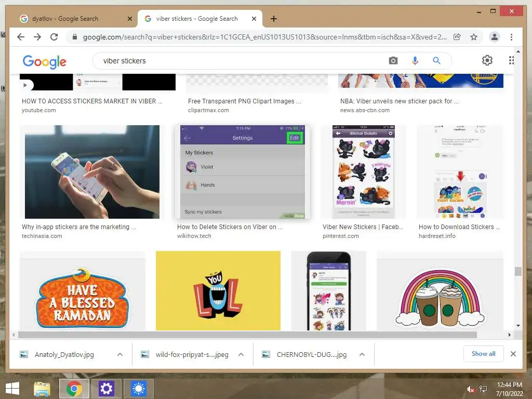This screenshot has height=399, width=532.
Task: Open the 'Viber New Stickers' Pinterest link
Action: (363, 227)
